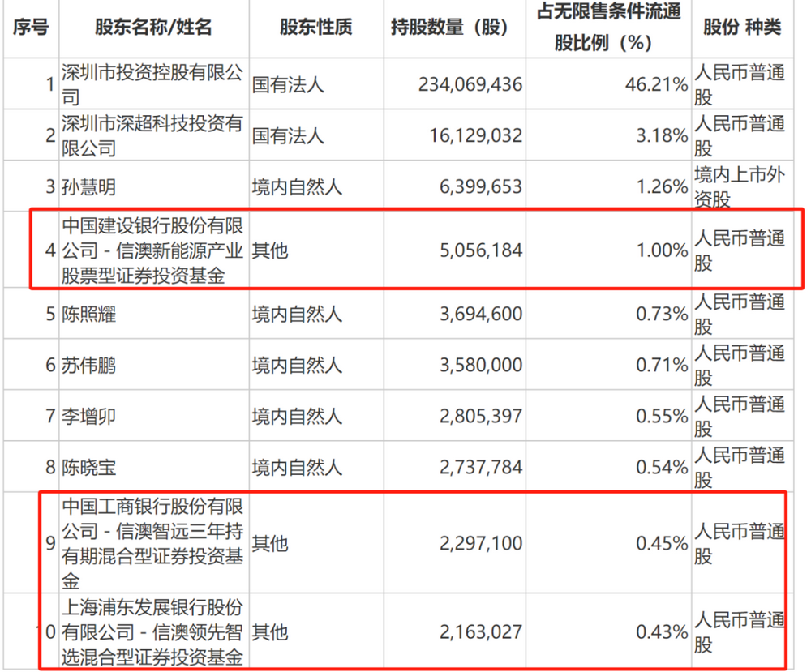Click 人民币普通股 in row 1
The image size is (811, 672).
tap(740, 84)
